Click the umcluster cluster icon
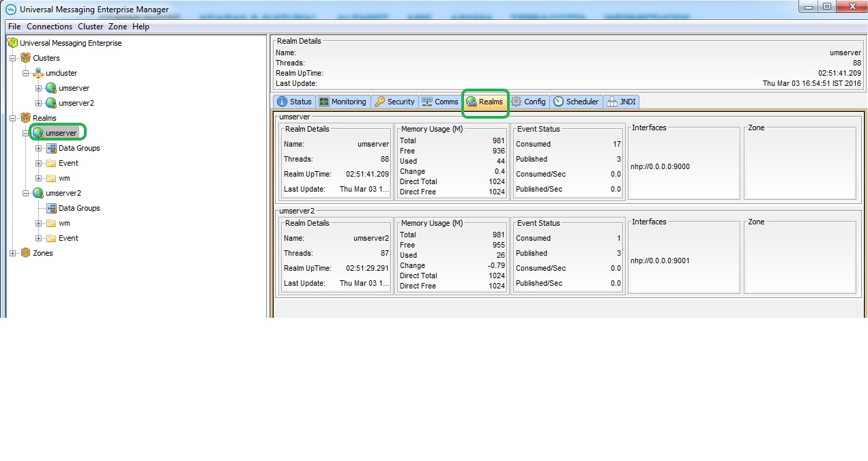Image resolution: width=868 pixels, height=461 pixels. (38, 73)
